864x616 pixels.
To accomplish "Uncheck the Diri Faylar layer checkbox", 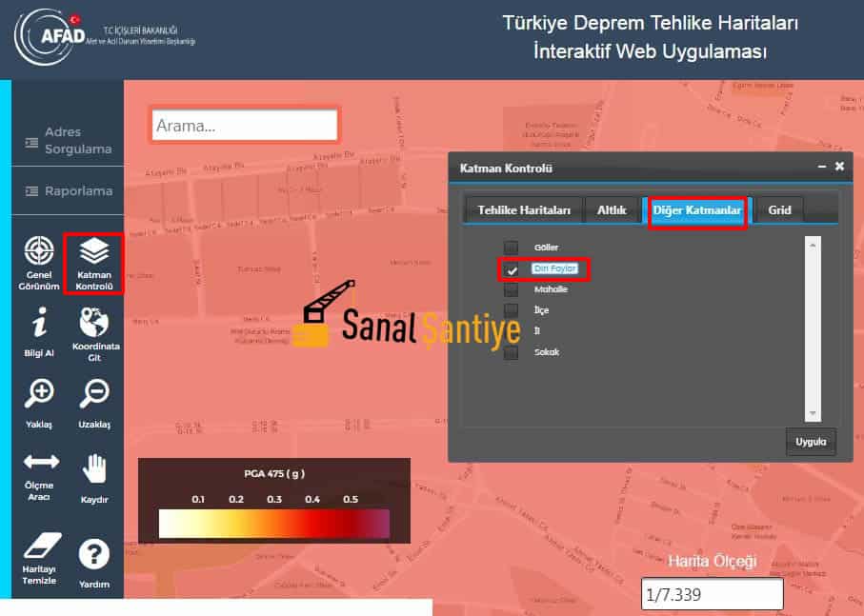I will click(512, 269).
